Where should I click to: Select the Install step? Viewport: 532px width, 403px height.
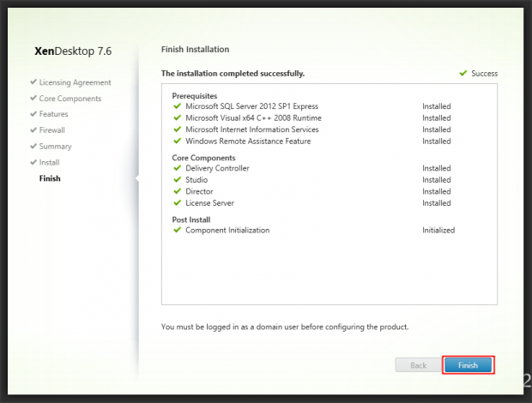pyautogui.click(x=49, y=162)
